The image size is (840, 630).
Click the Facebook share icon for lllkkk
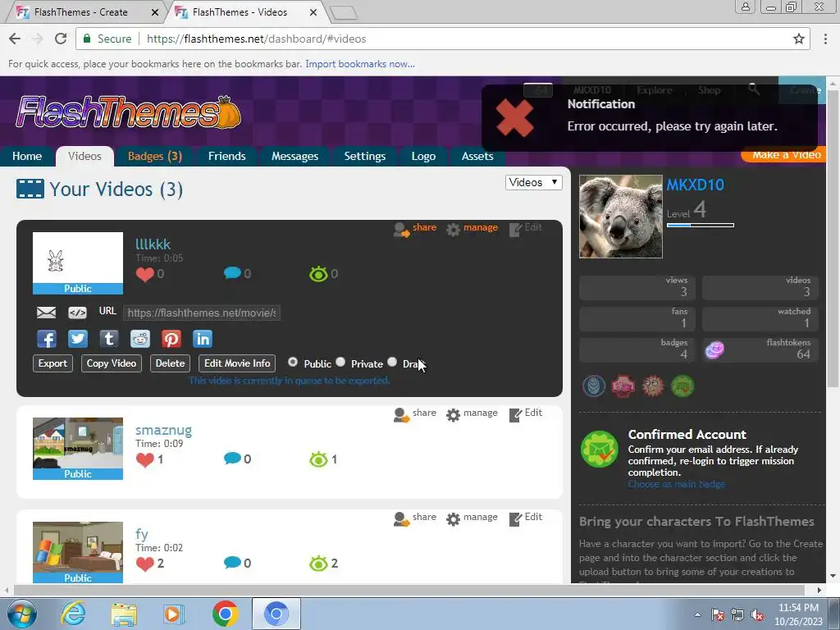(47, 339)
